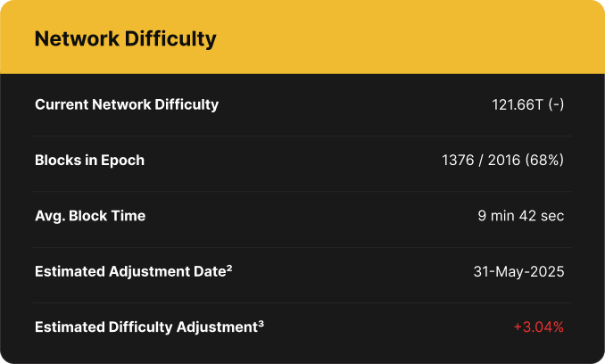Click the 31-May-2025 date value

click(518, 271)
